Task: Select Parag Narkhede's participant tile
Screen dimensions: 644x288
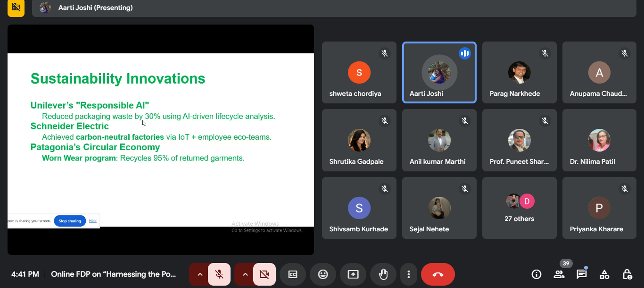Action: tap(520, 73)
